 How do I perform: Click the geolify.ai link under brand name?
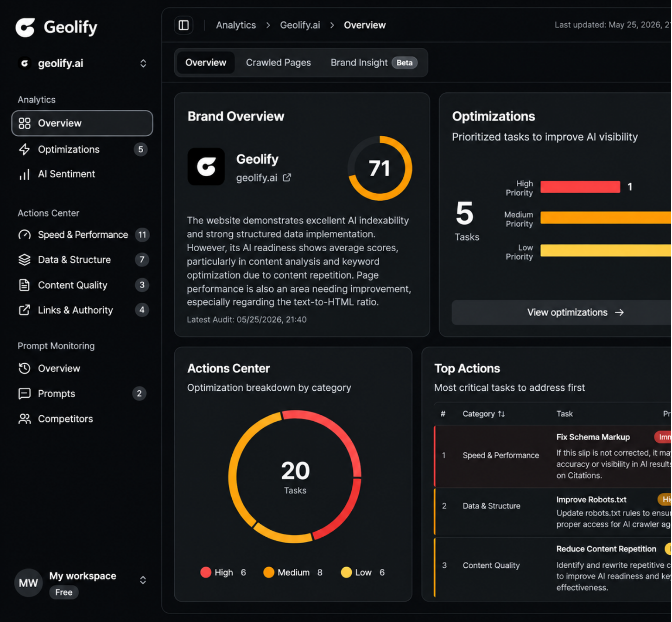257,178
